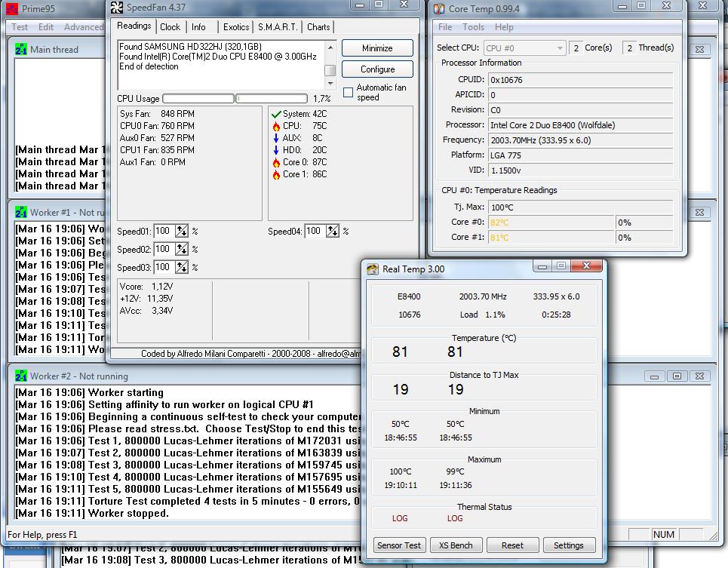This screenshot has height=568, width=728.
Task: Click the Speed01 value field
Action: point(164,231)
